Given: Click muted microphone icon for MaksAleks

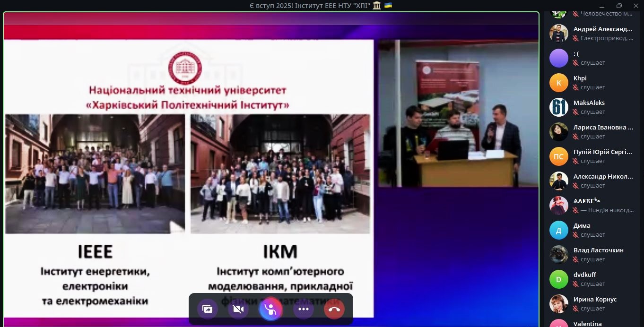Looking at the screenshot, I should coord(576,112).
